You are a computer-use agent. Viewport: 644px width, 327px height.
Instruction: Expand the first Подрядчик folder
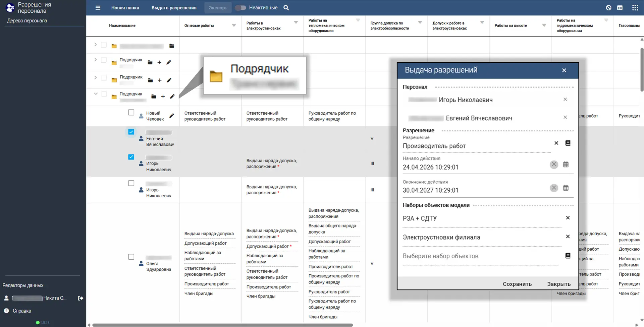click(95, 60)
